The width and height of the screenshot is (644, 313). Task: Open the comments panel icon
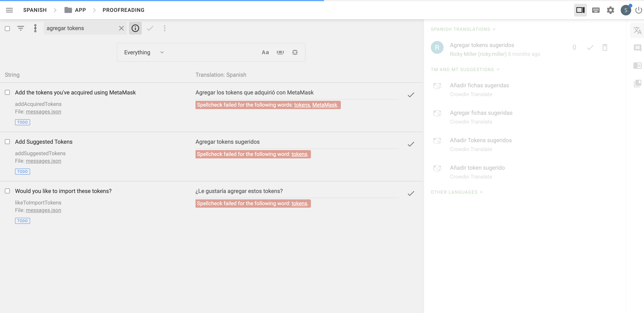coord(637,48)
